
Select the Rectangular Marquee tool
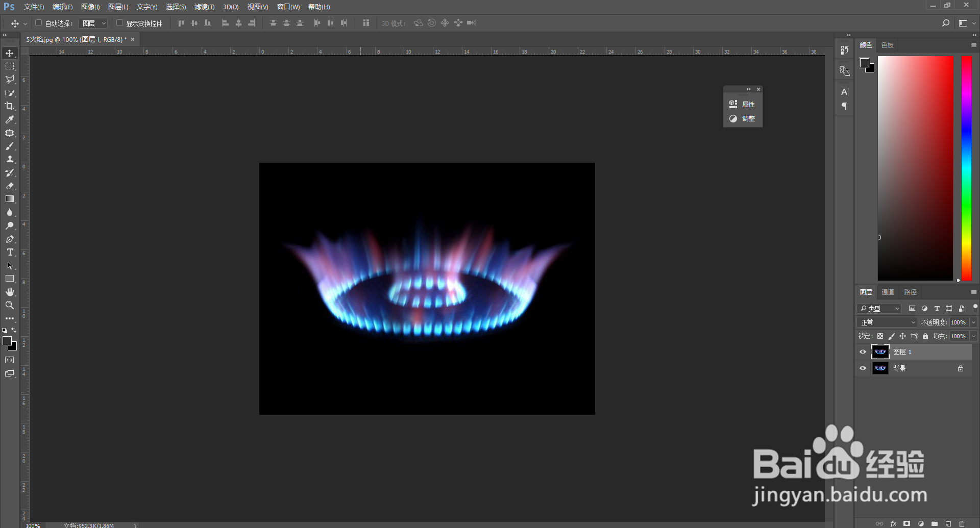click(x=9, y=66)
